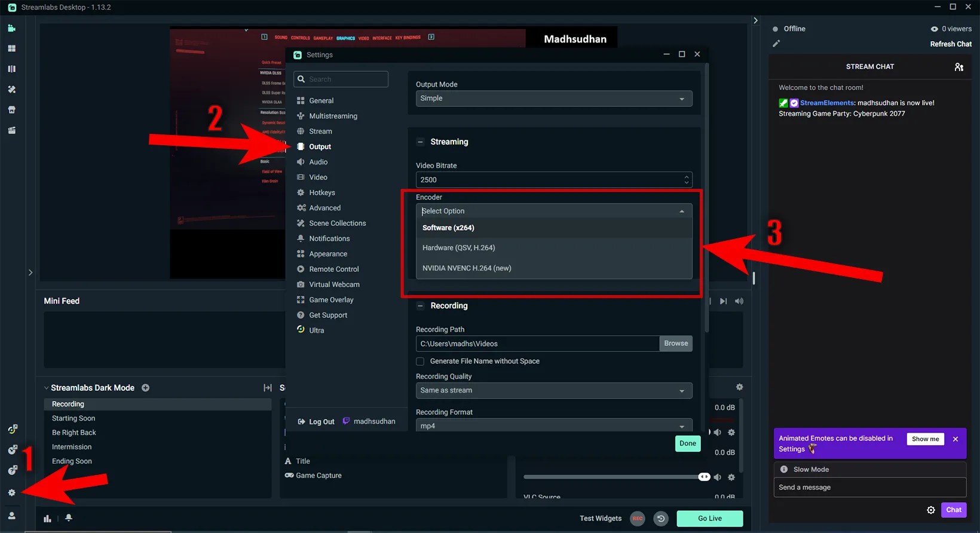Screen dimensions: 980x533
Task: Open the bottom mixer source gear settings
Action: click(x=731, y=477)
